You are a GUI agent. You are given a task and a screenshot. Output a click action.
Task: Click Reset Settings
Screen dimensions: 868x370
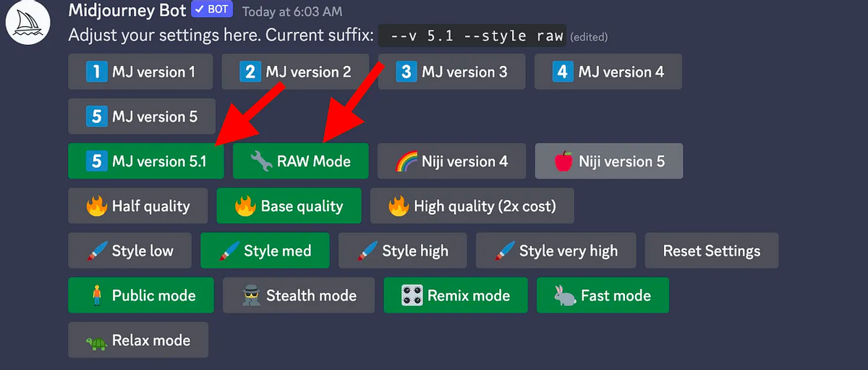coord(712,251)
